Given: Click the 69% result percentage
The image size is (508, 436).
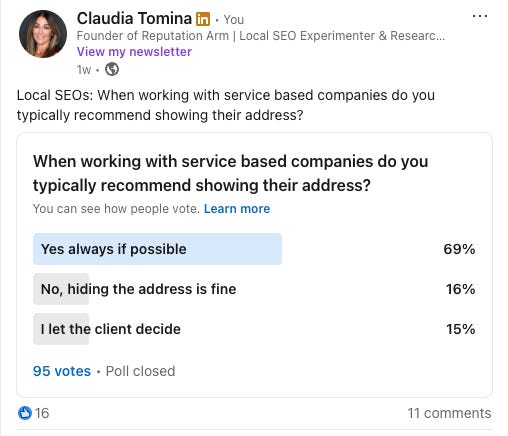Looking at the screenshot, I should pyautogui.click(x=459, y=249).
